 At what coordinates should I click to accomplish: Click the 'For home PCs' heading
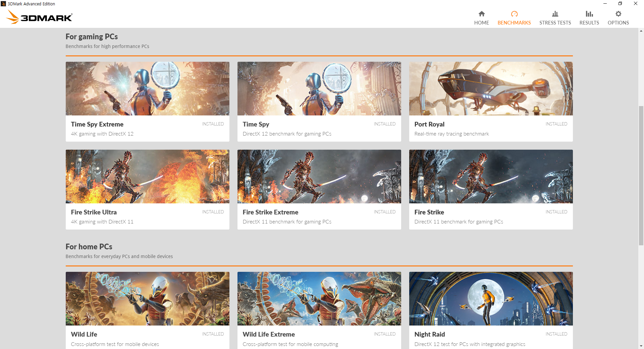[89, 247]
